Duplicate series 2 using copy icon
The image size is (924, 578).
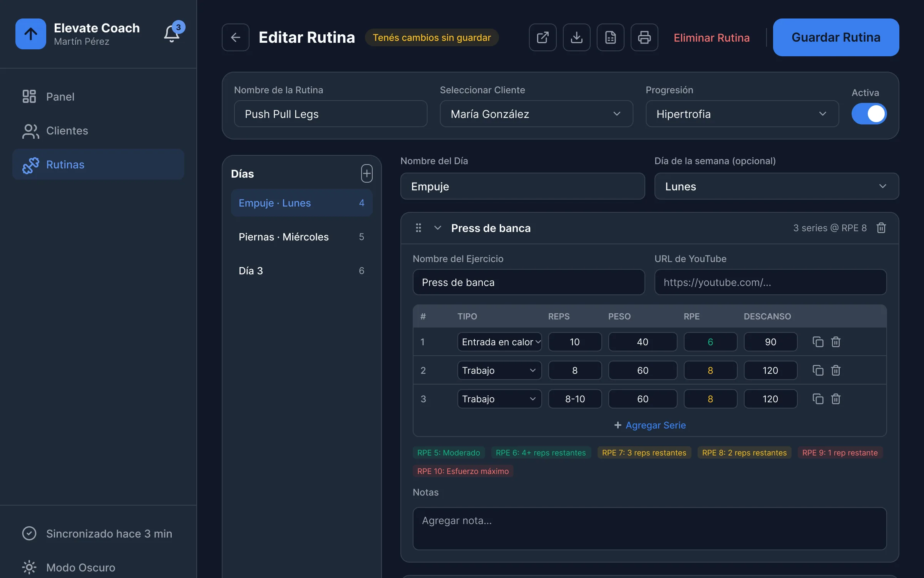click(x=818, y=370)
